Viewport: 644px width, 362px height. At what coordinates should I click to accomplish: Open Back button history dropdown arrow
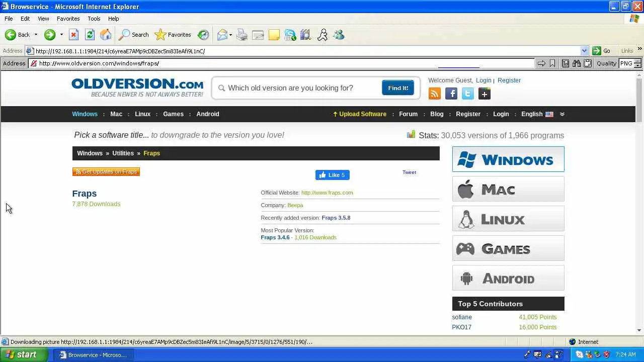[36, 35]
